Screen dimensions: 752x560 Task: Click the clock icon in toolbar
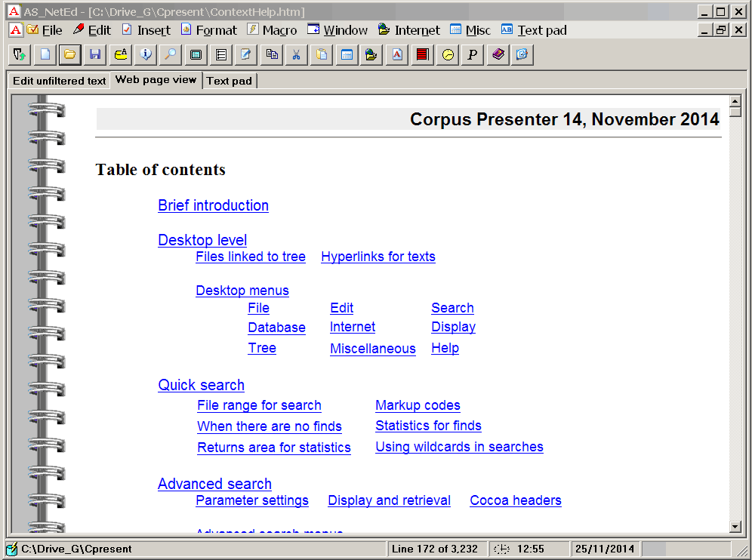(x=448, y=54)
